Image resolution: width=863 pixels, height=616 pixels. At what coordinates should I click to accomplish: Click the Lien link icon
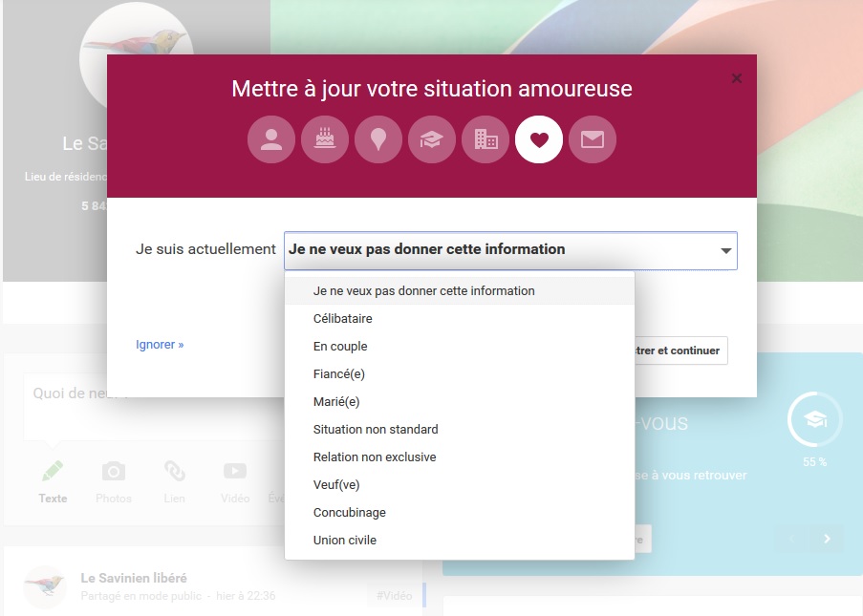[x=174, y=470]
